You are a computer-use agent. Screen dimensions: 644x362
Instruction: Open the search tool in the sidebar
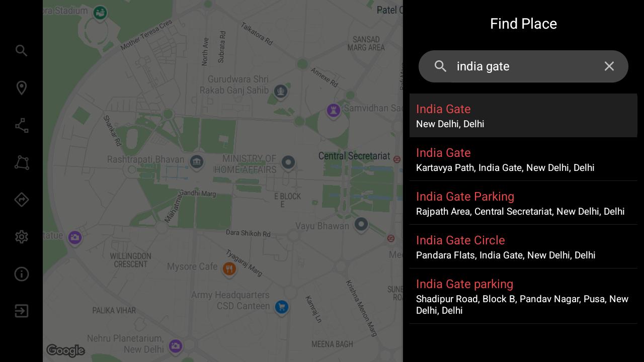click(21, 50)
